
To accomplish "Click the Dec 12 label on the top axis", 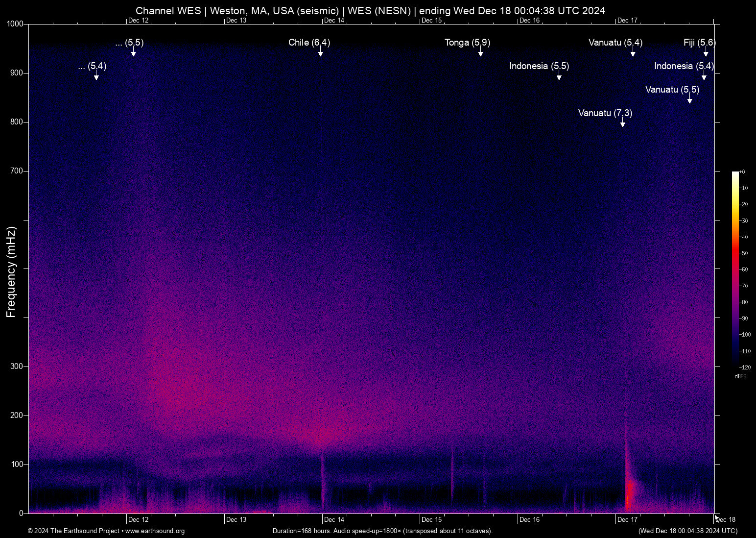I will coord(138,21).
